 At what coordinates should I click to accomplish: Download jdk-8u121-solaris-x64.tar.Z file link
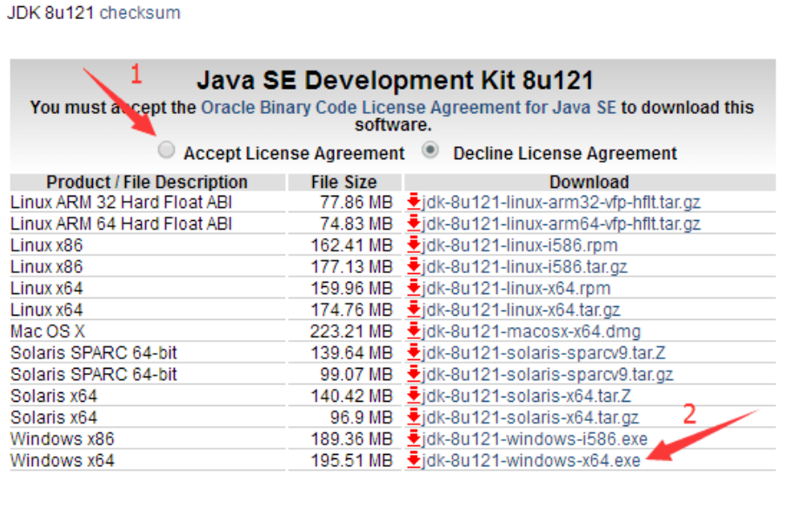tap(527, 396)
